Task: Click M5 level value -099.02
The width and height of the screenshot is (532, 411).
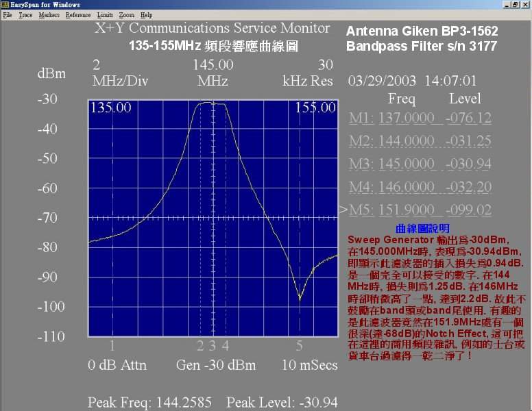Action: point(468,210)
